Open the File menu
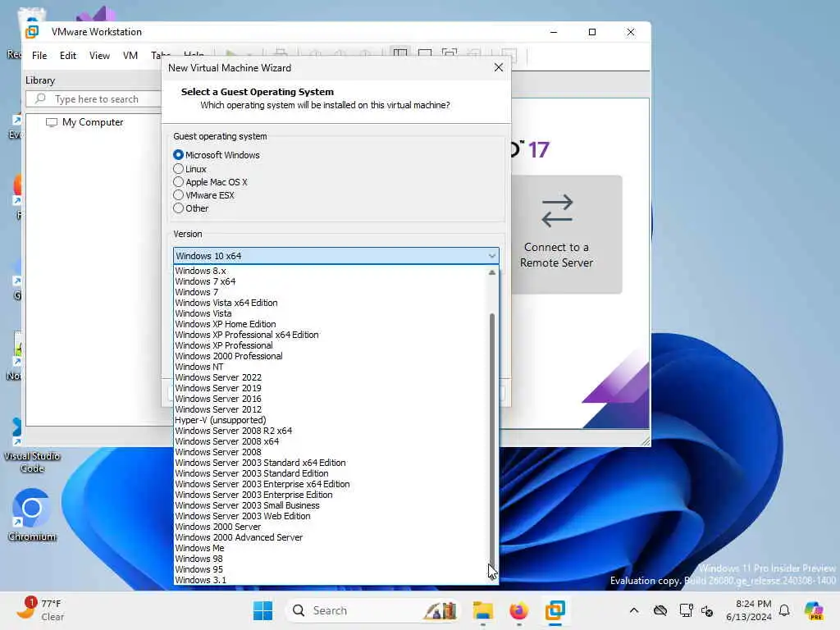840x630 pixels. (x=39, y=56)
